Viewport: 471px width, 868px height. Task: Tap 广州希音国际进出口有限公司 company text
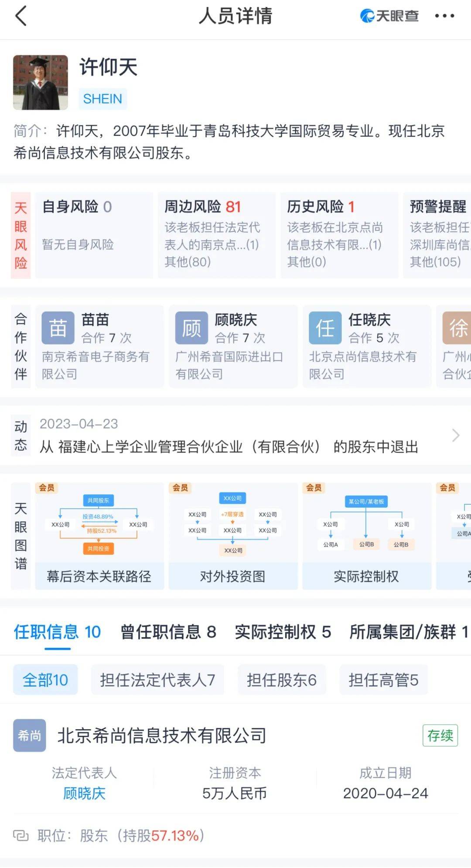(x=229, y=365)
